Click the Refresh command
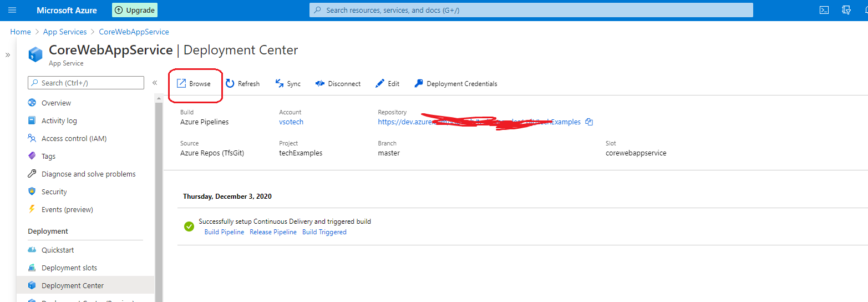 pos(242,84)
